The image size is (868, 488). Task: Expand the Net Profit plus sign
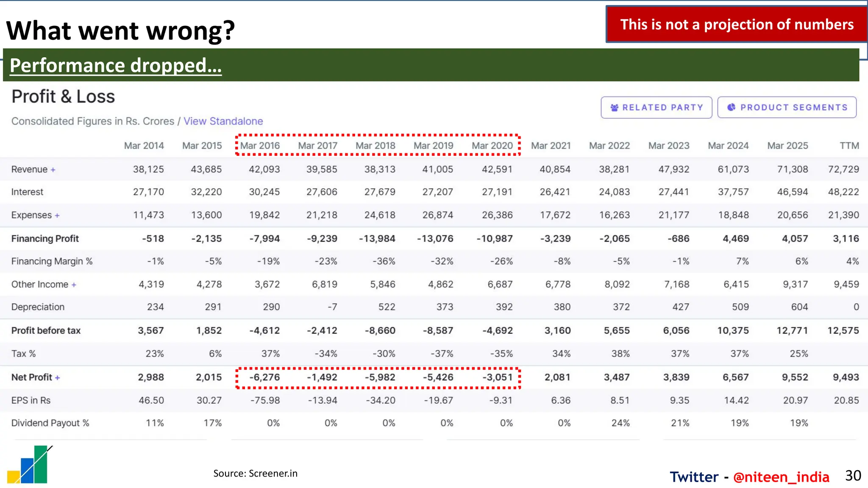point(58,378)
